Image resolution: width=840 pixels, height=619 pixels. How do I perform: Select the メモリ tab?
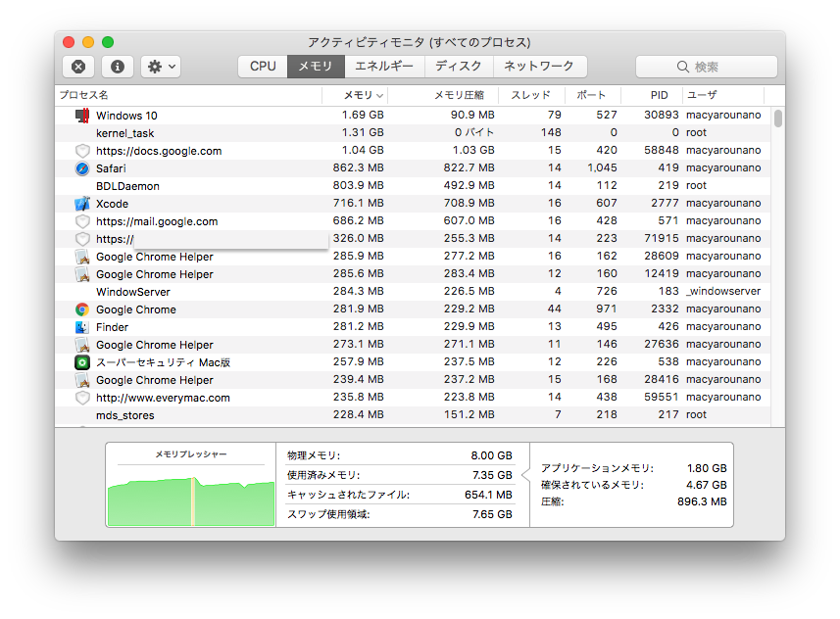[316, 67]
